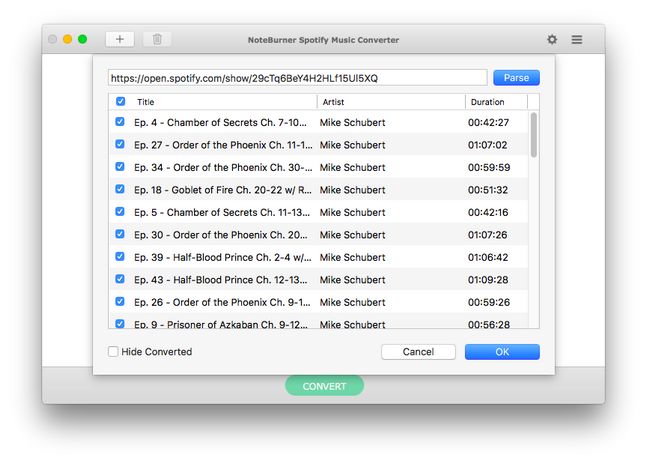This screenshot has height=464, width=647.
Task: Uncheck Ep. 9 Prisoner of Azkaban checkbox
Action: [121, 323]
